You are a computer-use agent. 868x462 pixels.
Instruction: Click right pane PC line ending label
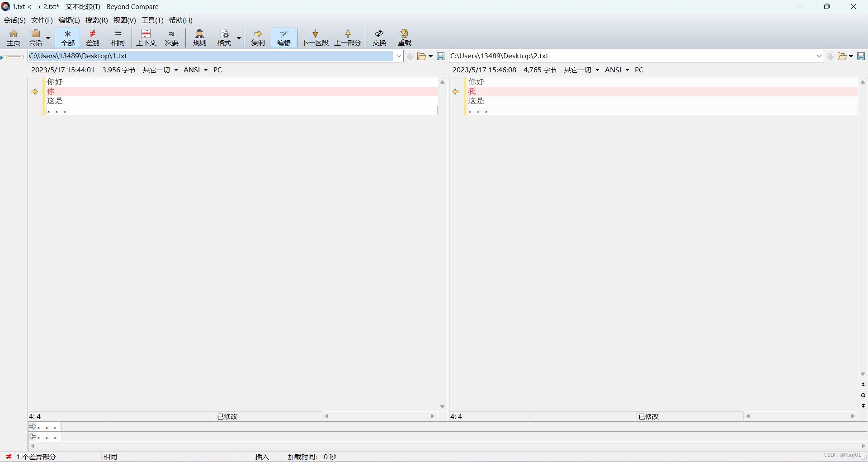(639, 70)
